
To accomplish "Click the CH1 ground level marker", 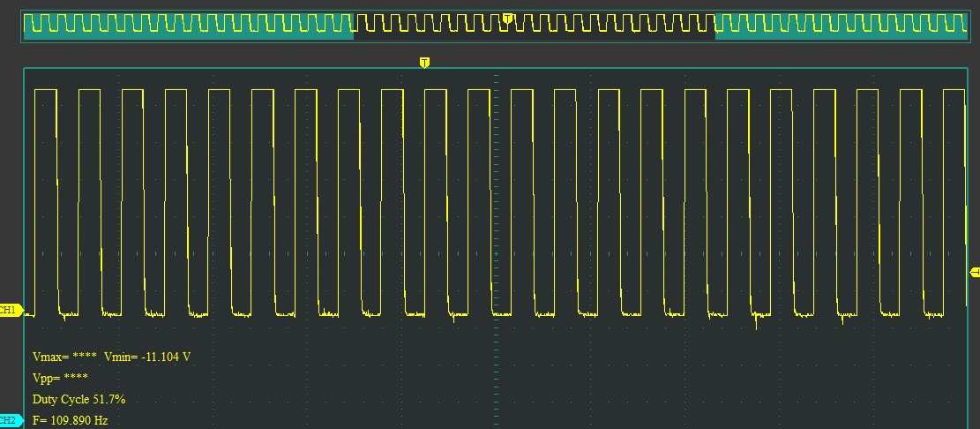I will (11, 310).
